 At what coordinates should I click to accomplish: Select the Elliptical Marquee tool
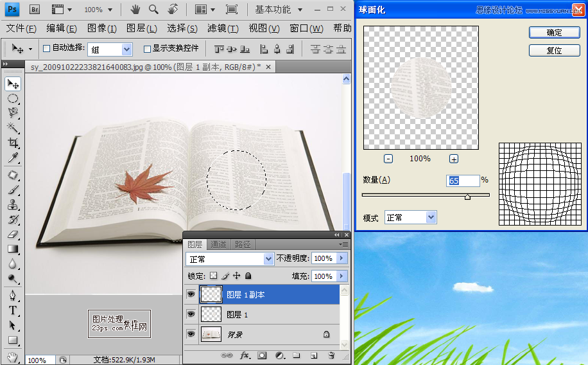click(x=13, y=99)
